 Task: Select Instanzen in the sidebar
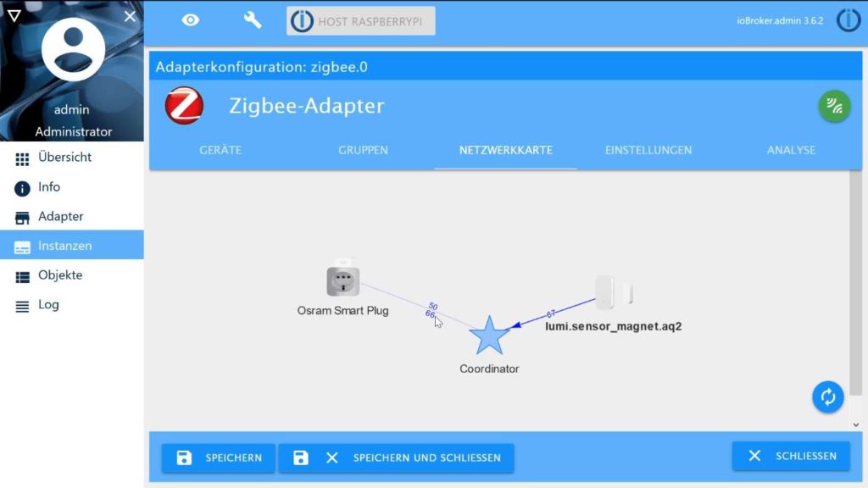tap(72, 245)
